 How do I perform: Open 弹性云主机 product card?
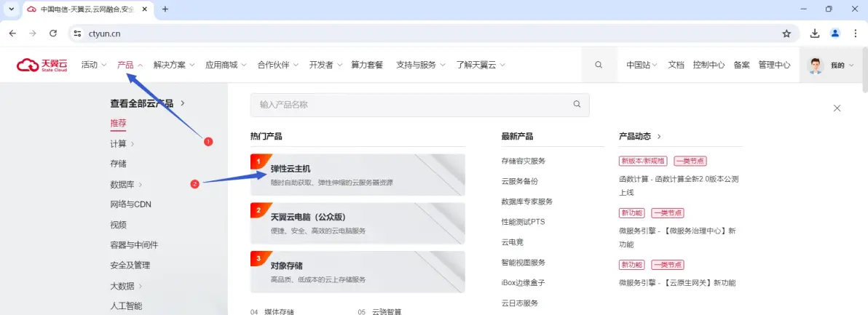pos(358,175)
